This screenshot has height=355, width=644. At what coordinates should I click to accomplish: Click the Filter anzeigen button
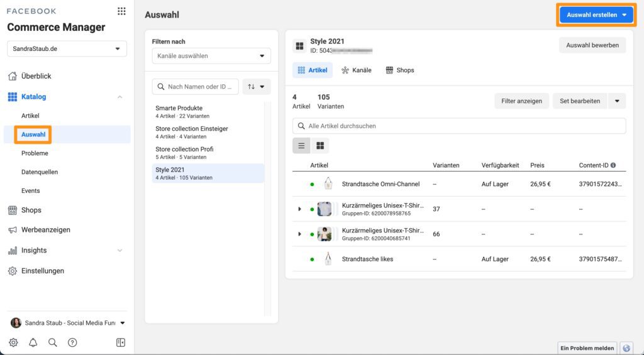[521, 101]
